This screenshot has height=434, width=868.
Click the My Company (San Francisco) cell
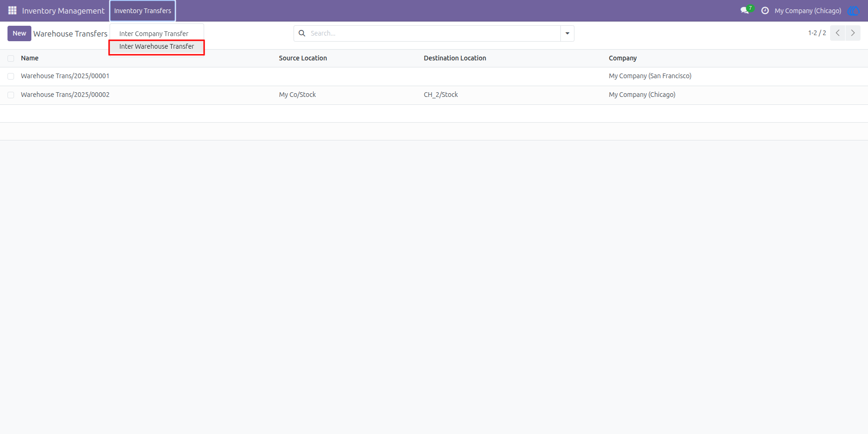click(x=650, y=76)
